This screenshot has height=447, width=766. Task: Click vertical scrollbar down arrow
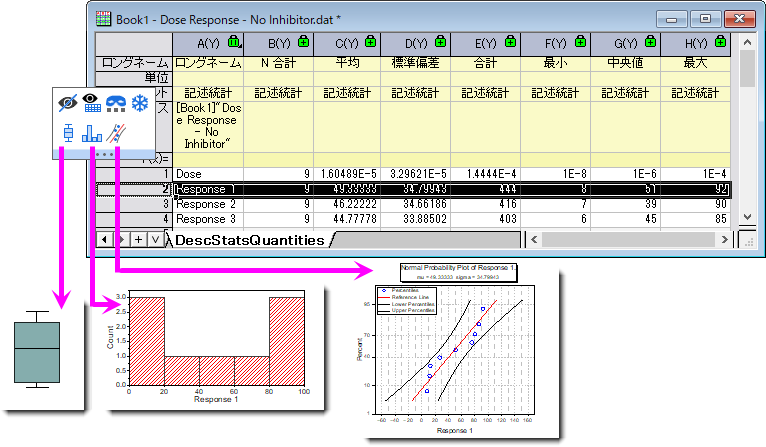coord(747,217)
